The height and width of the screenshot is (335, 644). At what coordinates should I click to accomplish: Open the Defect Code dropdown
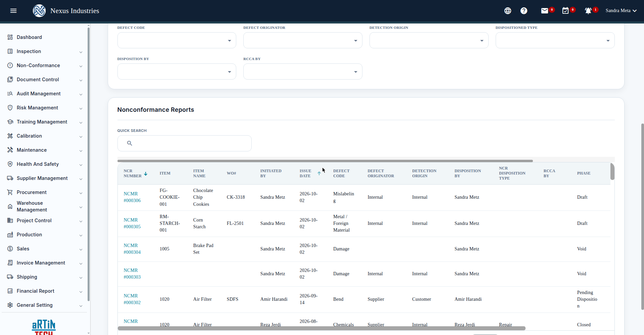177,40
